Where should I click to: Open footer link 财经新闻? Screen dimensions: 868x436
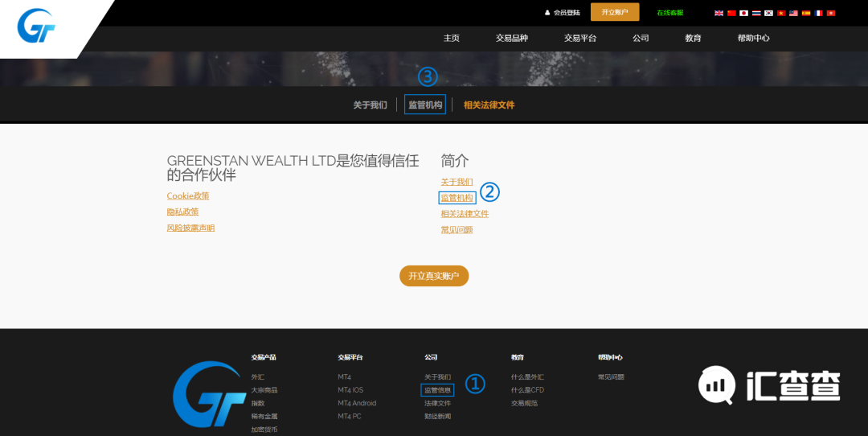437,417
